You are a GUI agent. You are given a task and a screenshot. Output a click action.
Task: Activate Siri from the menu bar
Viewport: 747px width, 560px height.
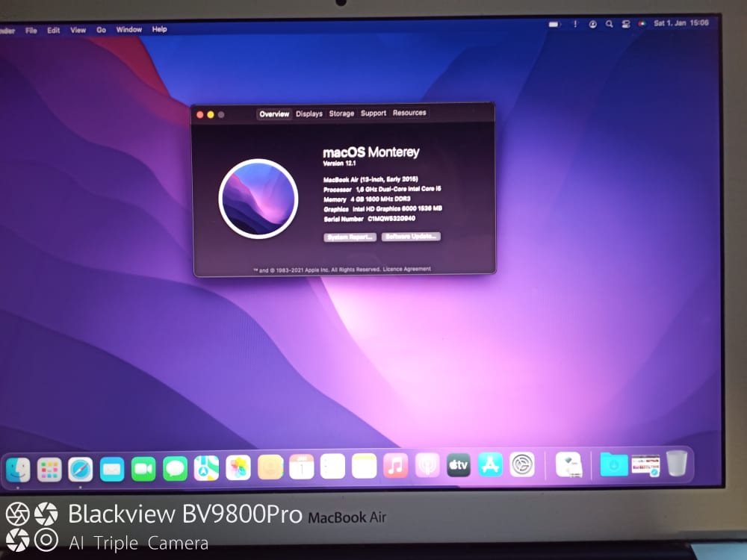coord(642,23)
